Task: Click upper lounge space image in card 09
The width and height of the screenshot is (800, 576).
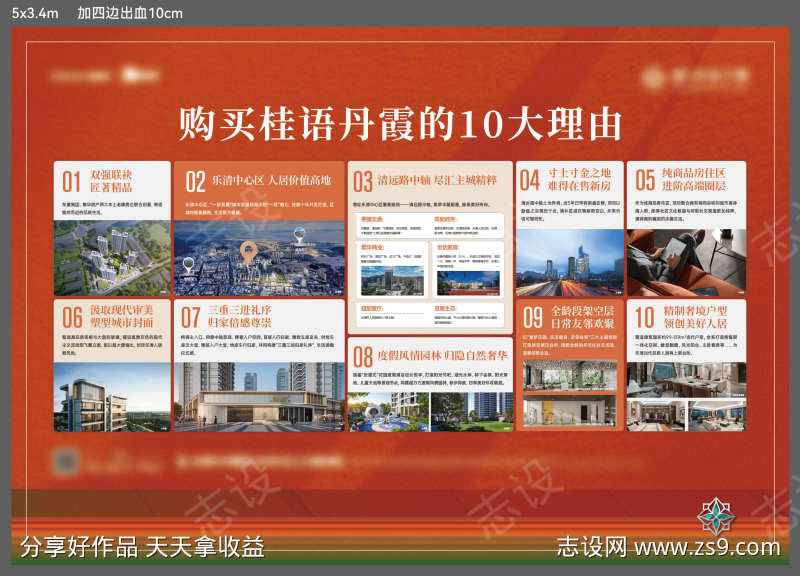Action: click(x=570, y=375)
